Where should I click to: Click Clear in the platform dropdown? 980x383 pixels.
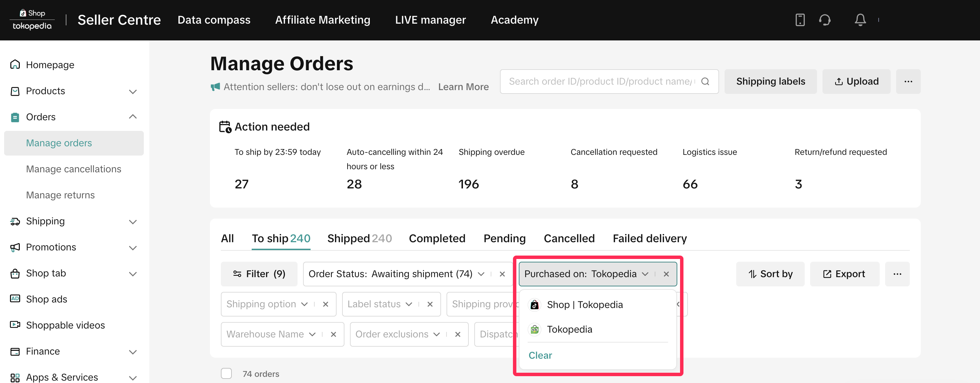tap(540, 355)
